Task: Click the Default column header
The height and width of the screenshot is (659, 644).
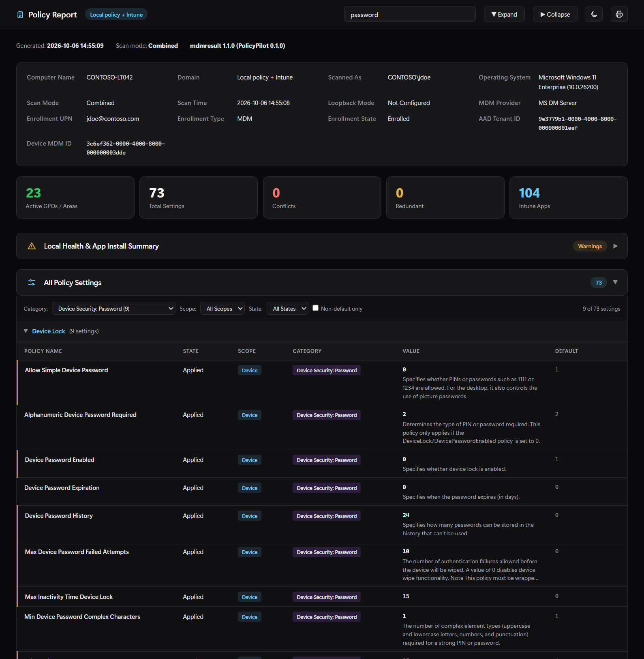Action: click(567, 351)
